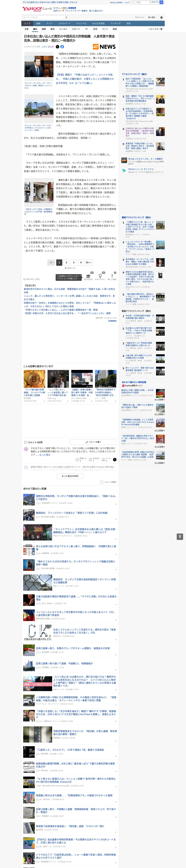
Task: Dismiss the ドラマ仕立てで「口座売買は犯罪」 related article
Action: 115,863
